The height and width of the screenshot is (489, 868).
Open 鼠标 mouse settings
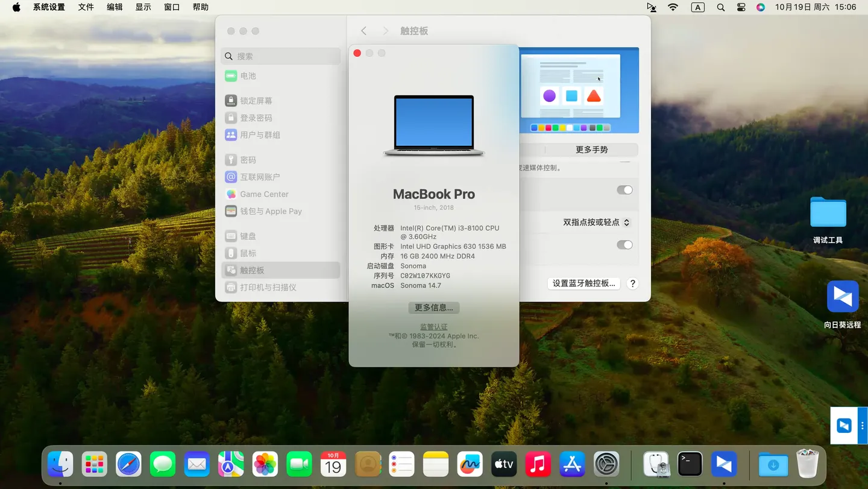point(248,253)
